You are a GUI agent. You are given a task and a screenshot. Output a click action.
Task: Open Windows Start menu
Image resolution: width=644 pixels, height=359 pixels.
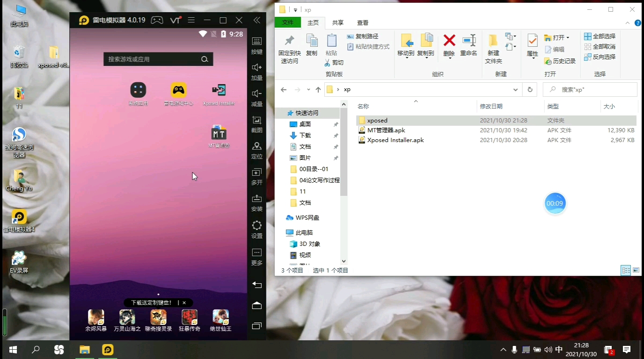click(13, 350)
